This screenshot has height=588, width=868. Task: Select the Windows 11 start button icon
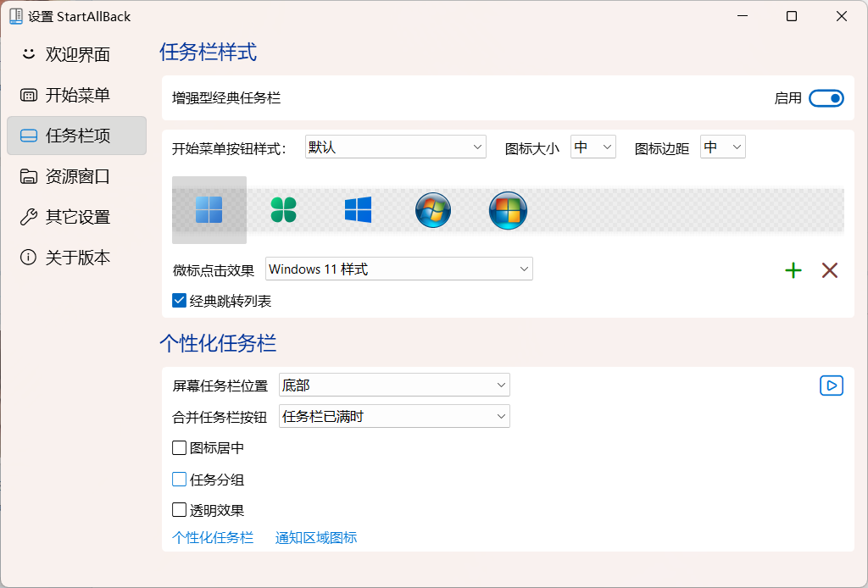(x=209, y=209)
